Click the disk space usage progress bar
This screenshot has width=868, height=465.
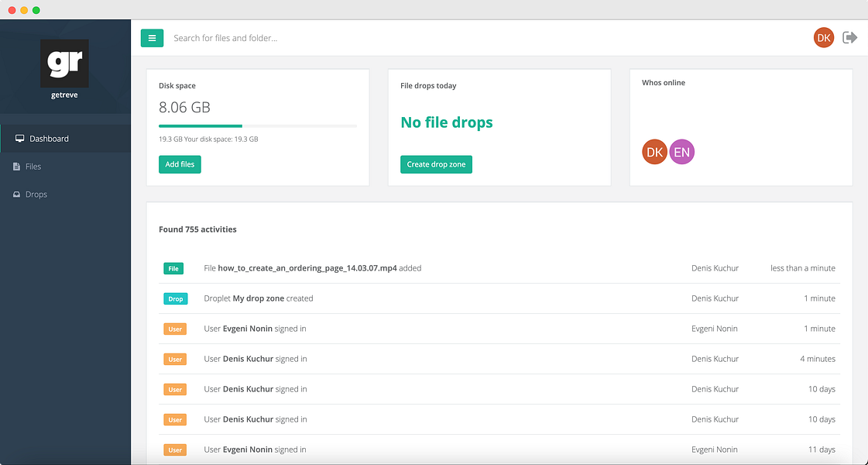pyautogui.click(x=258, y=126)
